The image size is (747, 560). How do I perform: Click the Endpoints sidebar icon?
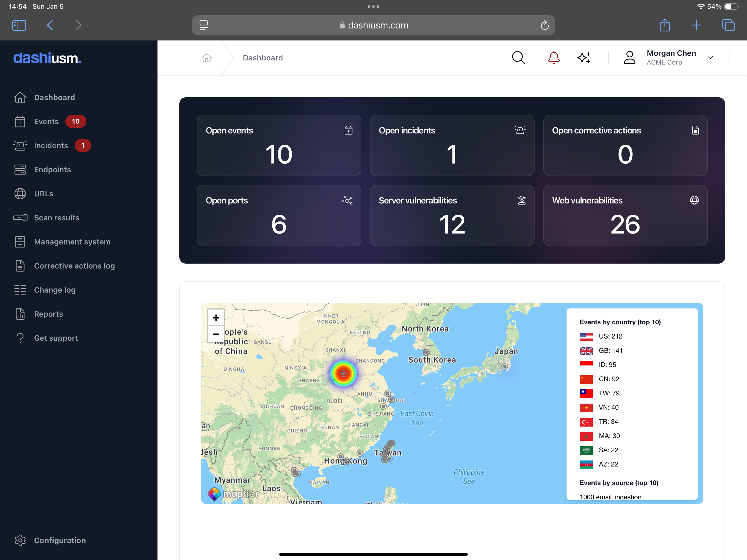point(20,170)
